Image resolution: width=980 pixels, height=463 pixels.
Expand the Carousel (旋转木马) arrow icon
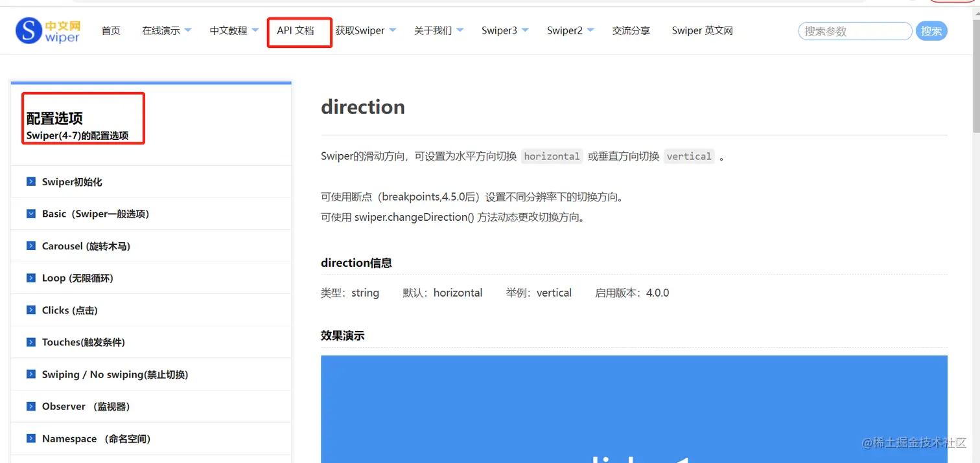pos(30,246)
